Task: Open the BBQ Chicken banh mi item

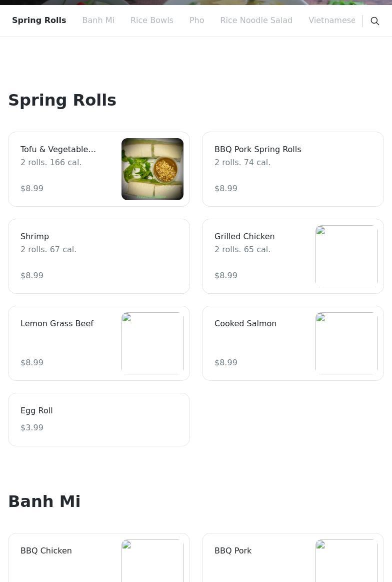Action: click(46, 550)
